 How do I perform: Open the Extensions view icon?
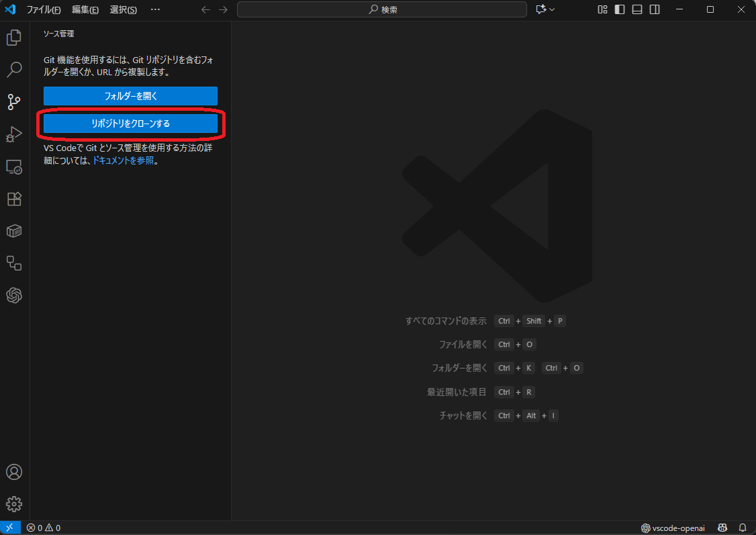pyautogui.click(x=14, y=199)
